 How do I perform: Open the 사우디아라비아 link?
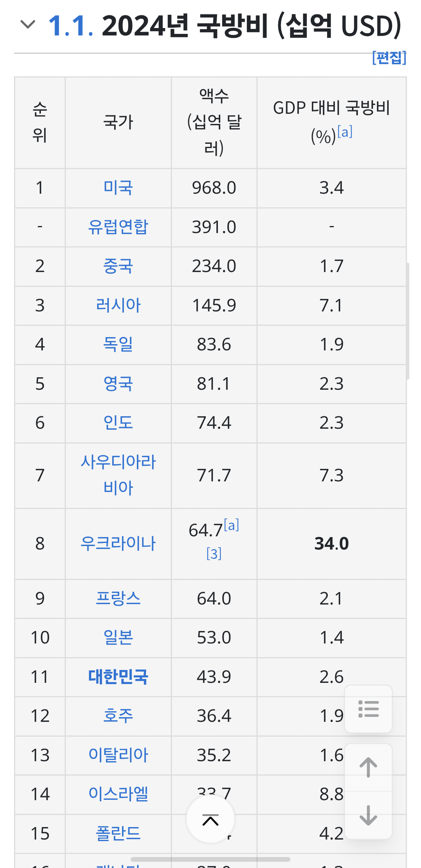118,475
